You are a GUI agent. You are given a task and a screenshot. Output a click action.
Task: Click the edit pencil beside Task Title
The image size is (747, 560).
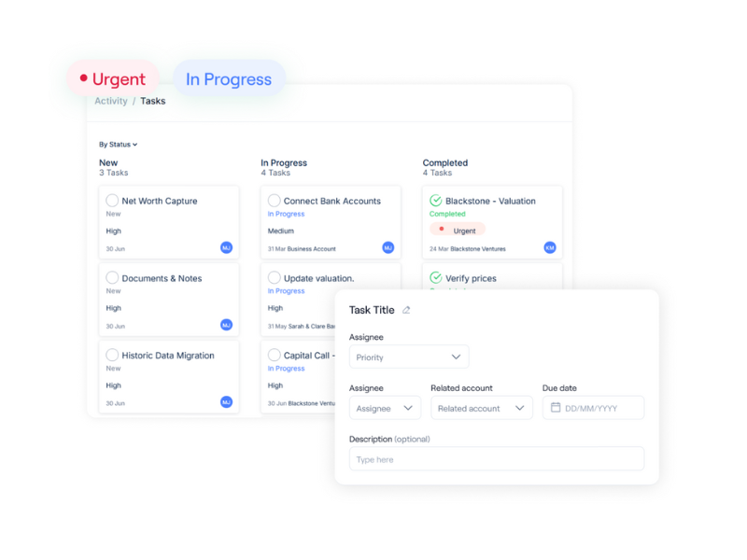coord(406,310)
